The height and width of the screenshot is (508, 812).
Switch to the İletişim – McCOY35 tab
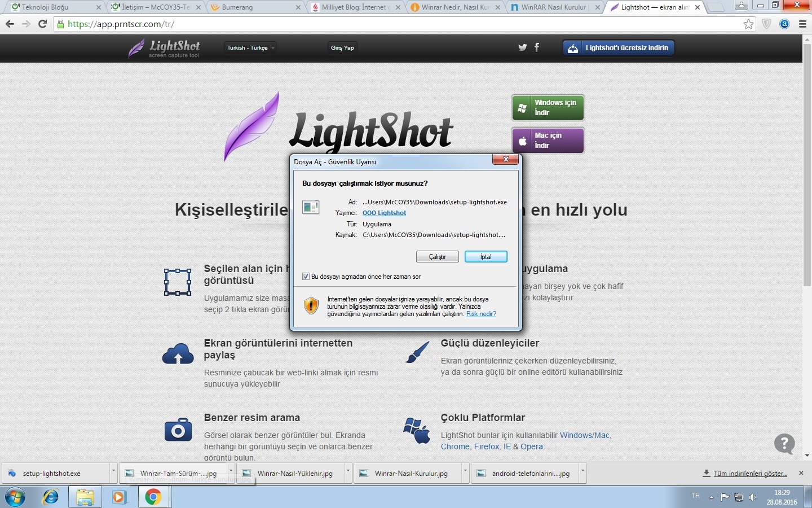click(156, 7)
